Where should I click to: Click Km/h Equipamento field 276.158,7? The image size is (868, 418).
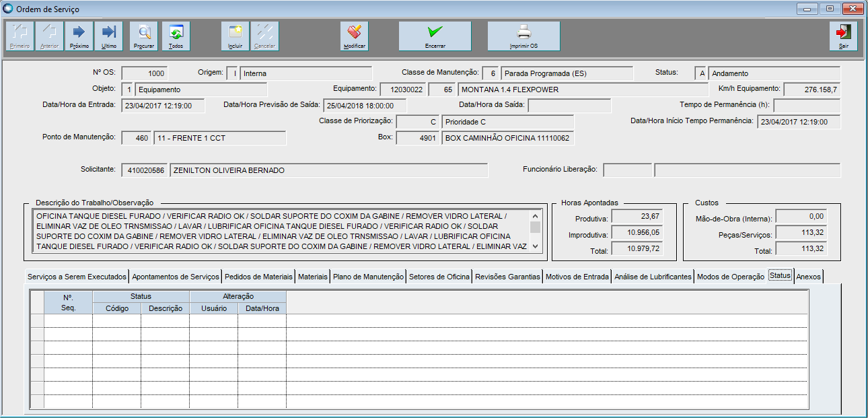(812, 90)
